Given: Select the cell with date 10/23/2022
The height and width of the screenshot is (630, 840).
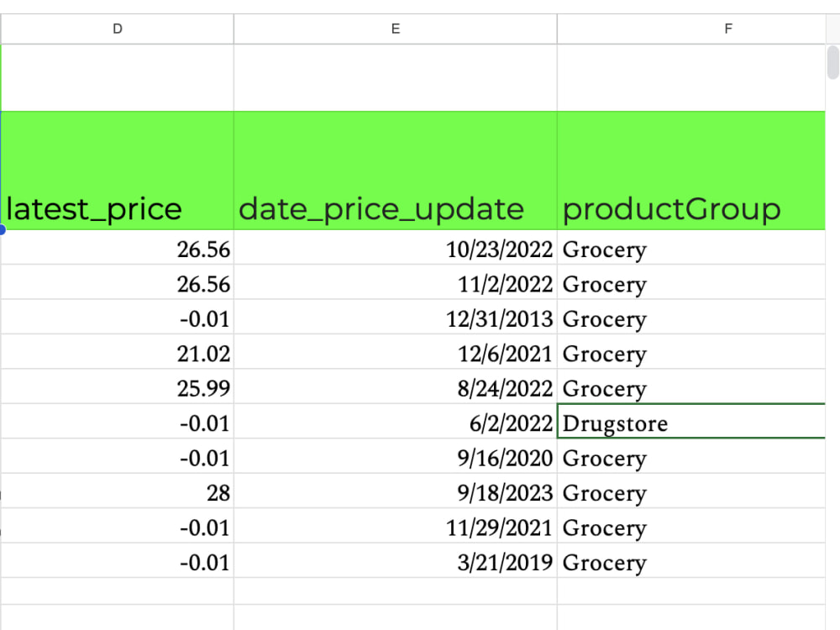Looking at the screenshot, I should (x=396, y=248).
